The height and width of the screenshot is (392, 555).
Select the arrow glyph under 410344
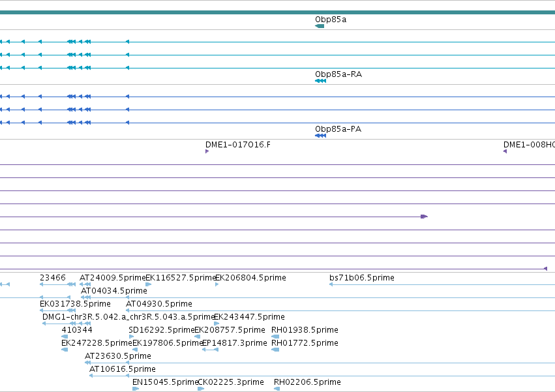(x=65, y=337)
